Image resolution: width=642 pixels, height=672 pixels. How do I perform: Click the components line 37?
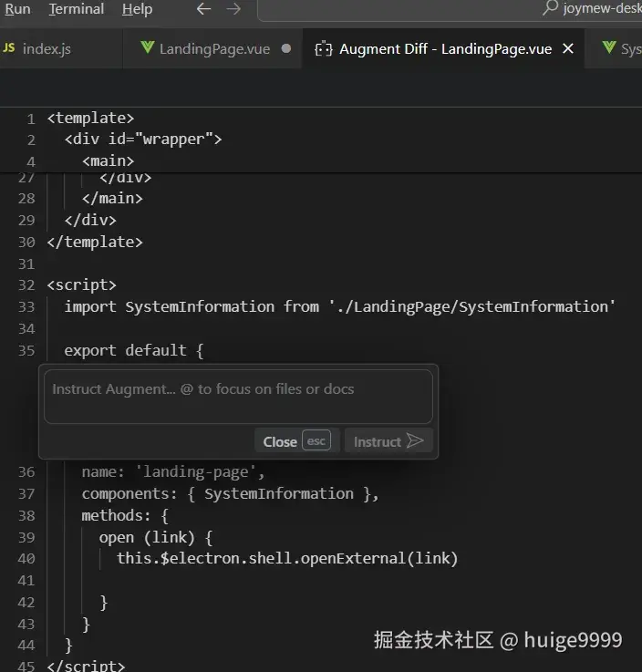coord(230,493)
